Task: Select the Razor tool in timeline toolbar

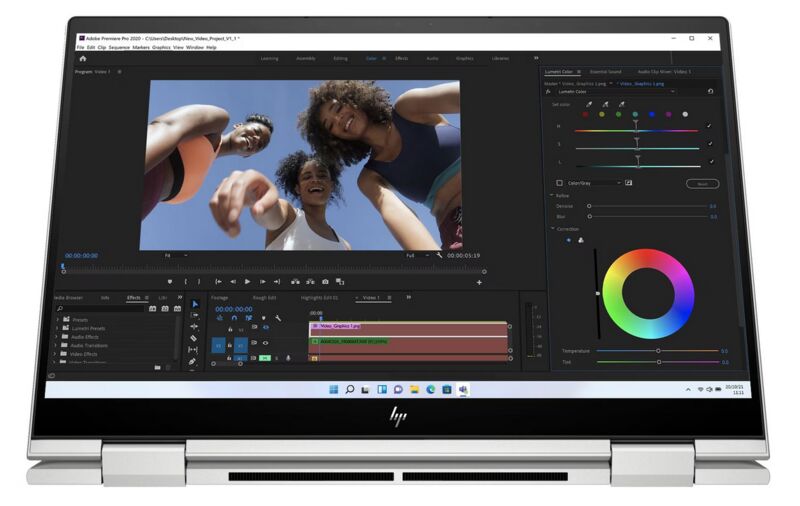Action: (x=193, y=338)
